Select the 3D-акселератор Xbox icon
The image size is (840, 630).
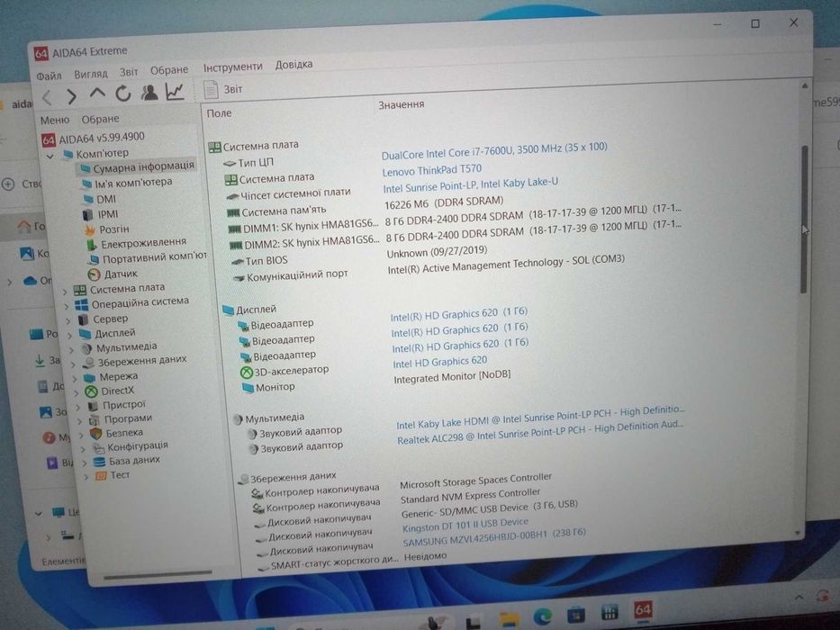click(247, 372)
